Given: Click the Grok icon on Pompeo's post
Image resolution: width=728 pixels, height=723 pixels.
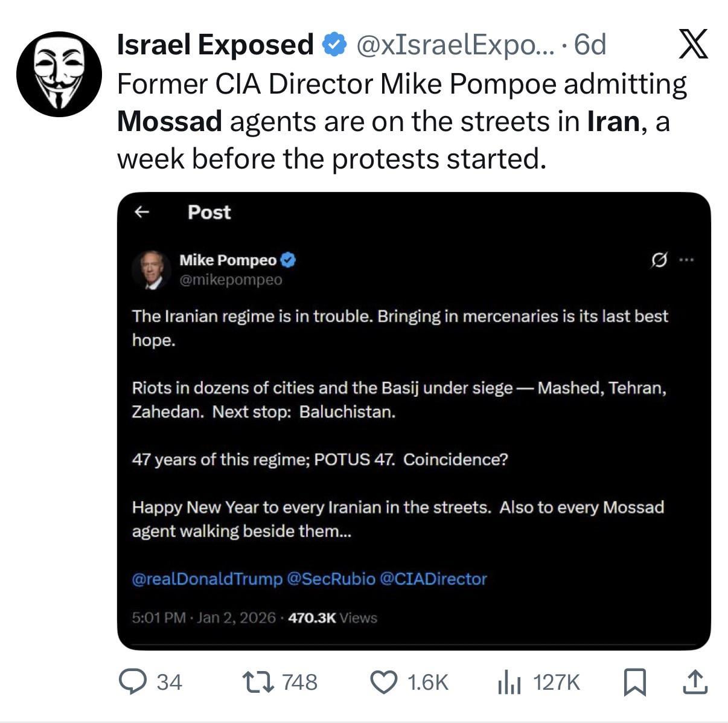Looking at the screenshot, I should 659,260.
